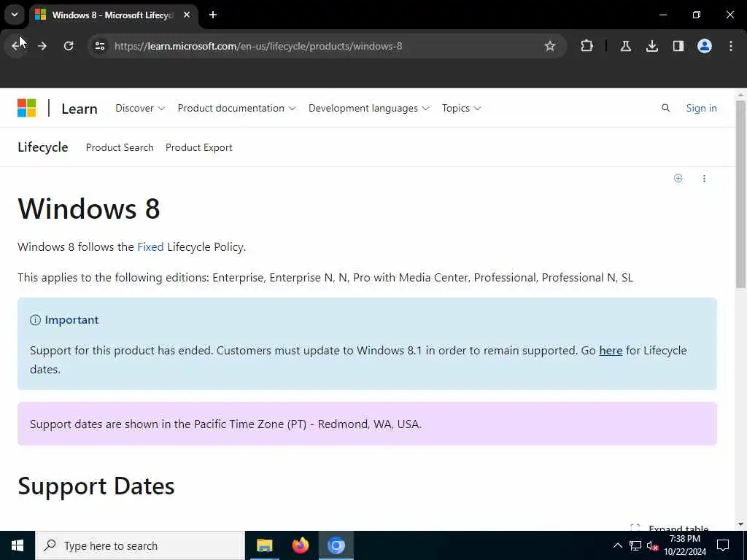747x560 pixels.
Task: Go back using browser back arrow
Action: (16, 46)
